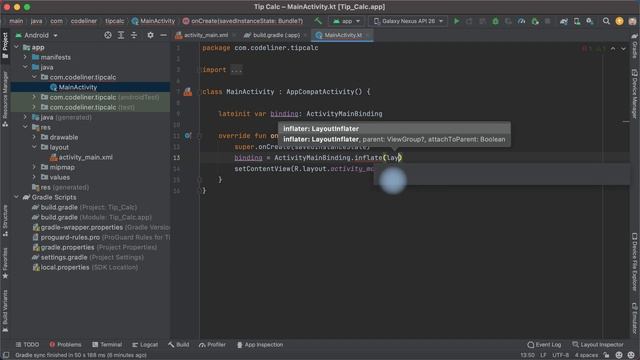The width and height of the screenshot is (640, 360).
Task: Expand the manifests folder
Action: point(25,57)
